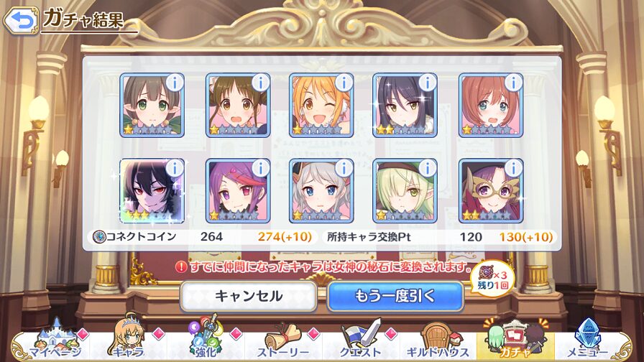Click the キャンセル button
Screen dimensions: 644x362
249,296
